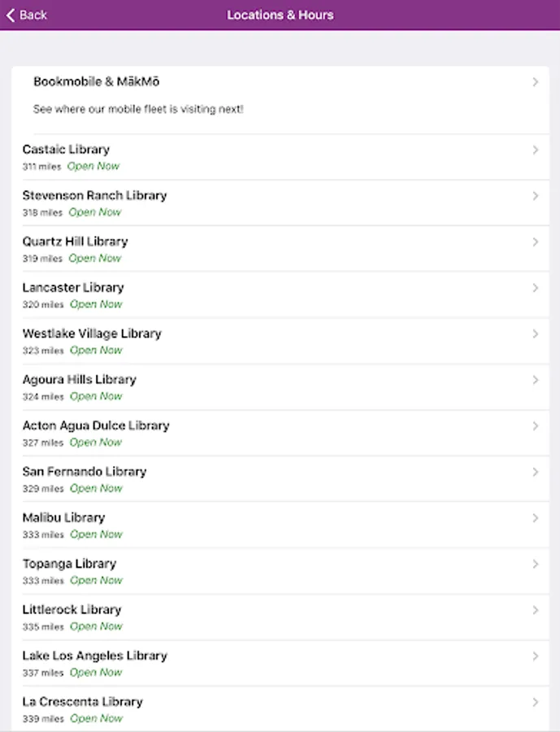This screenshot has width=560, height=732.
Task: Go back using the Back button
Action: [33, 15]
